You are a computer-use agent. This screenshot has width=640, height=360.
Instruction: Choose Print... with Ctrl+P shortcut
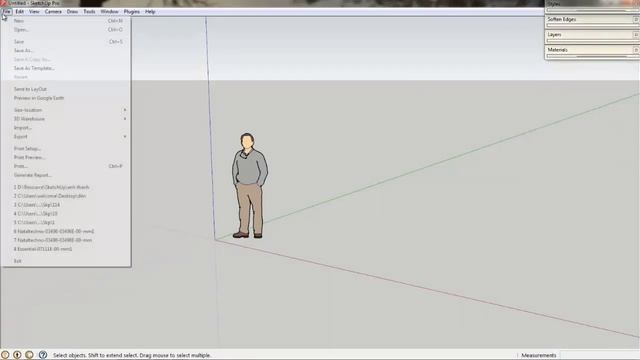tap(66, 166)
